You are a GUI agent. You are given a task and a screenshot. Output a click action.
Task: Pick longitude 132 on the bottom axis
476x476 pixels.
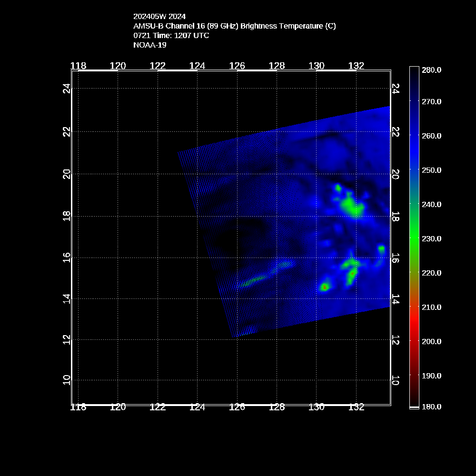click(356, 407)
